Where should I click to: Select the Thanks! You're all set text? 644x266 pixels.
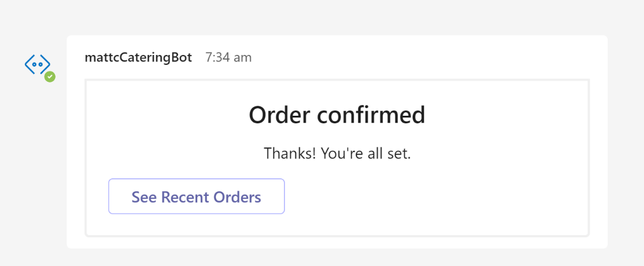(337, 154)
